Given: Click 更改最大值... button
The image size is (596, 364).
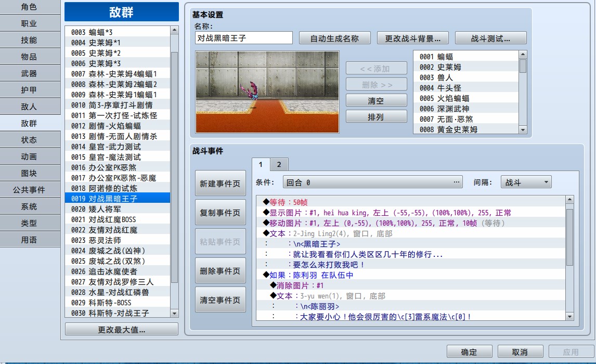Looking at the screenshot, I should coord(122,329).
